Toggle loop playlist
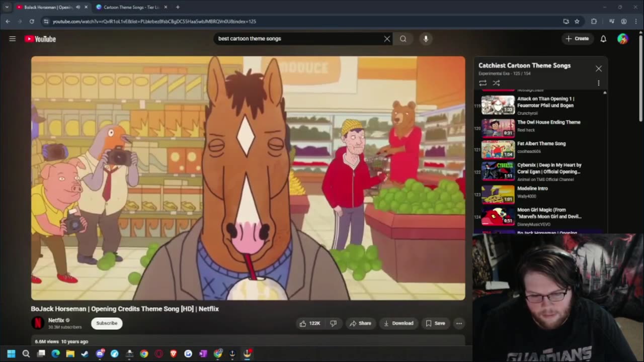The height and width of the screenshot is (362, 644). [x=482, y=83]
